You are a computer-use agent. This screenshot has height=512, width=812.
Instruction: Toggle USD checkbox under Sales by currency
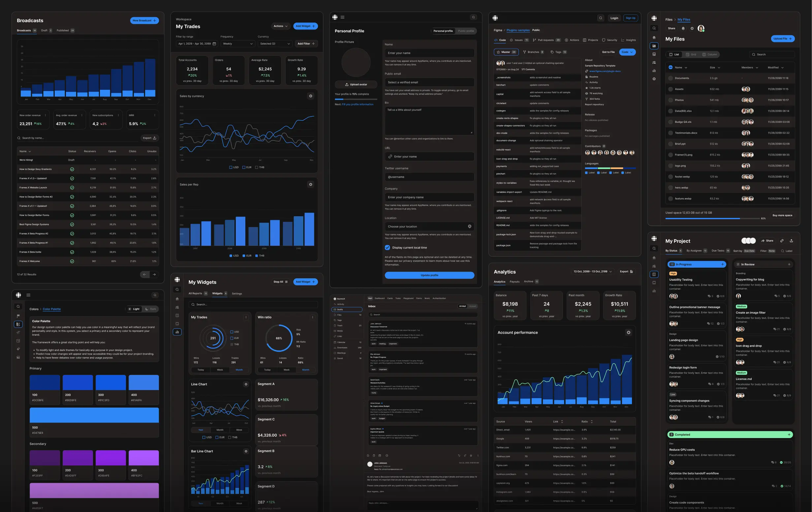(x=231, y=167)
